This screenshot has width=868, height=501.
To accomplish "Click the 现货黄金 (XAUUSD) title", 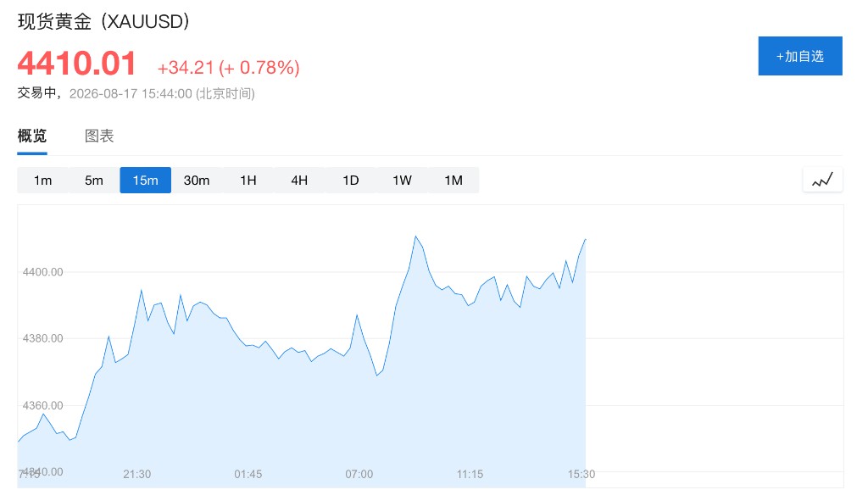I will [x=103, y=21].
